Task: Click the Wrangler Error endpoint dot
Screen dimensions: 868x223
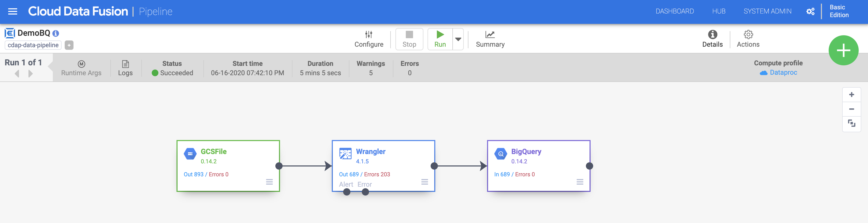Action: pyautogui.click(x=365, y=192)
